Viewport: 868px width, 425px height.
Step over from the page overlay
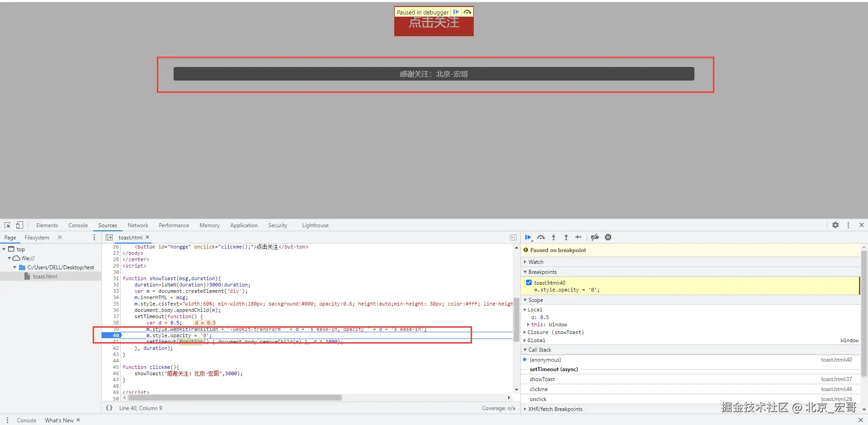(467, 12)
